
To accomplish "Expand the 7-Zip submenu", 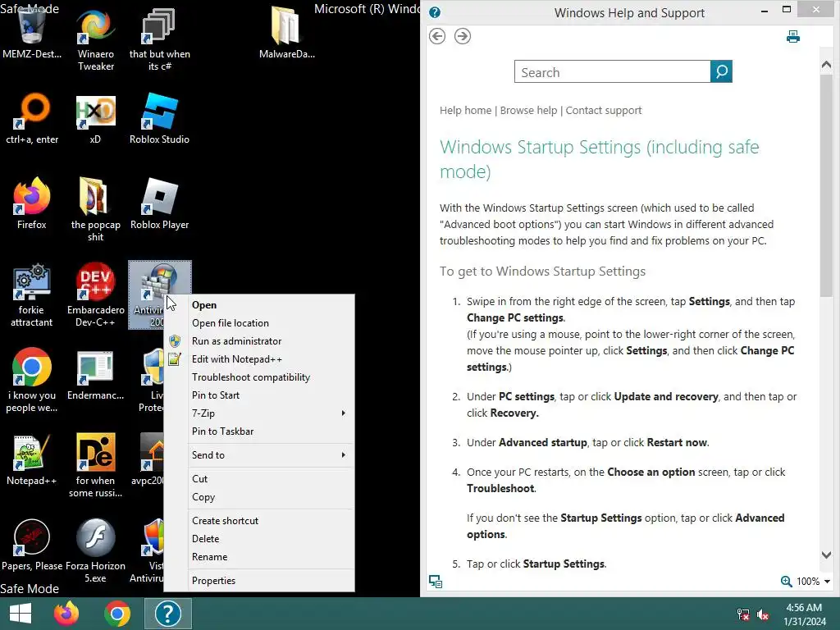I will 259,413.
